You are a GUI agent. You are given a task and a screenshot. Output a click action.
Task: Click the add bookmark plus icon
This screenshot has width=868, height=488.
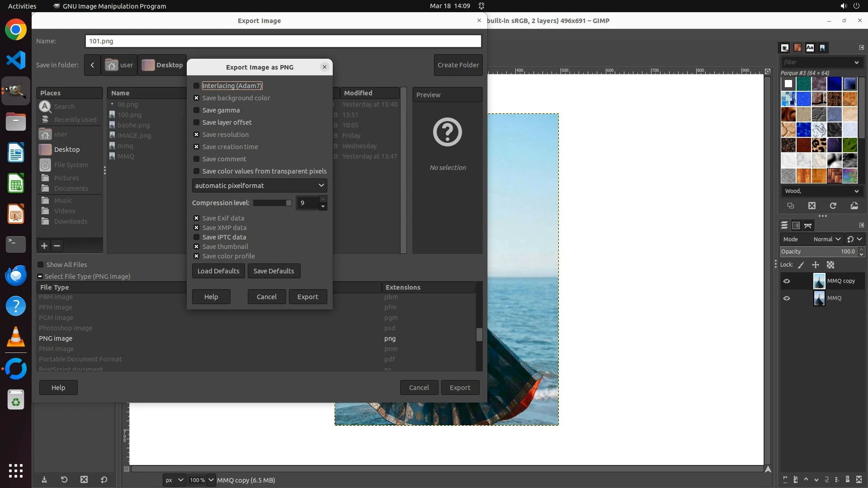click(x=44, y=246)
